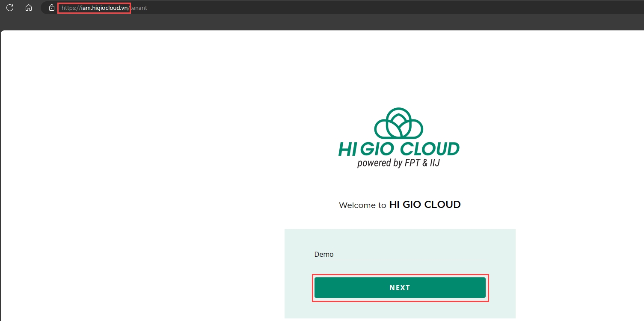Click the dark toolbar strip below the address bar

(321, 23)
